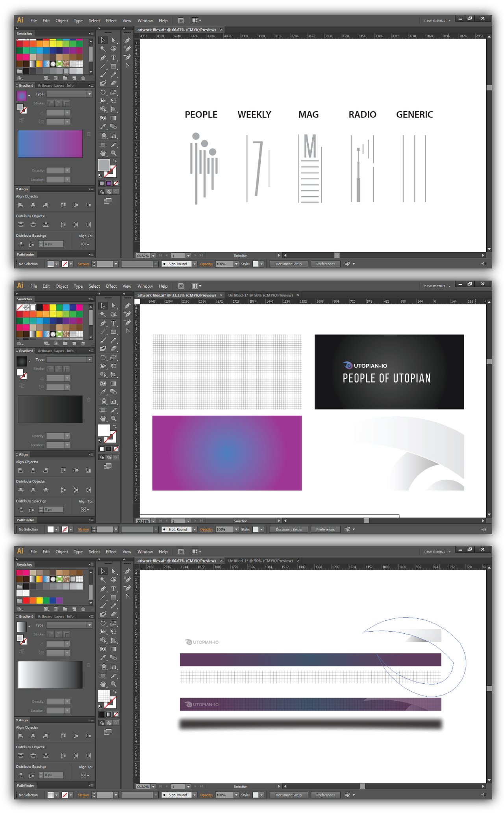
Task: Choose the Column Graph tool in bottom window
Action: pos(113,667)
